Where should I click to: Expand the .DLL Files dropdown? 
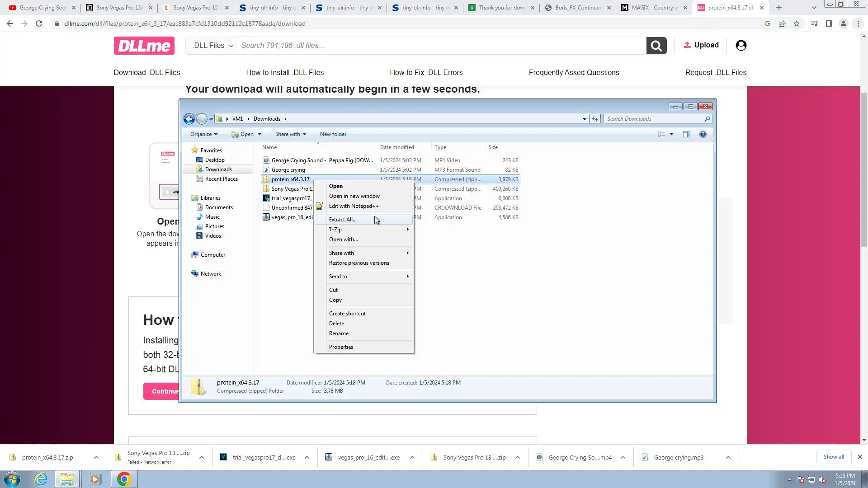(212, 46)
